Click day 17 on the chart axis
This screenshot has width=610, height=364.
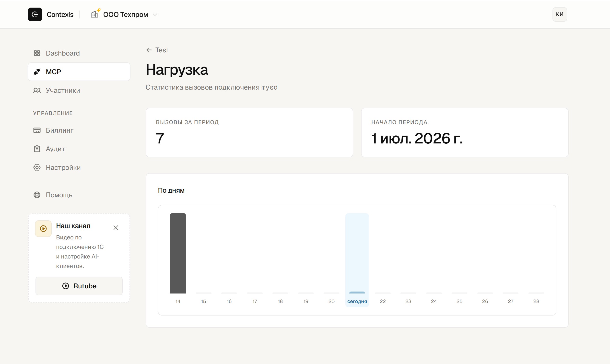click(x=255, y=301)
